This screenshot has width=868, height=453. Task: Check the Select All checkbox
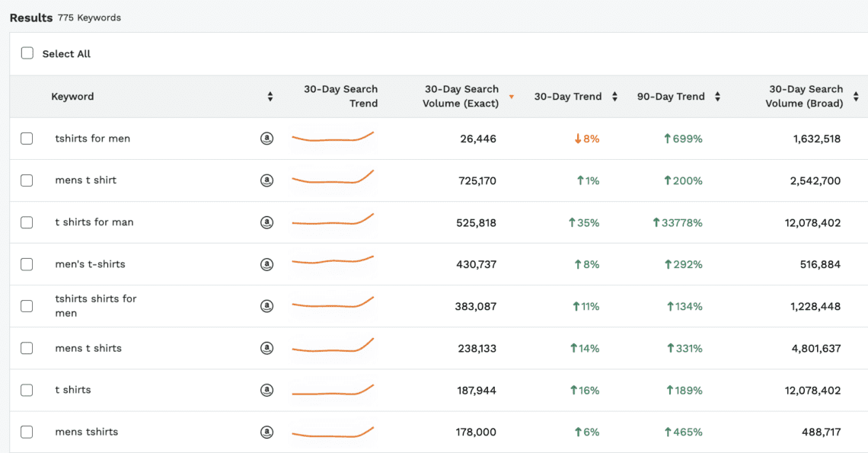27,53
